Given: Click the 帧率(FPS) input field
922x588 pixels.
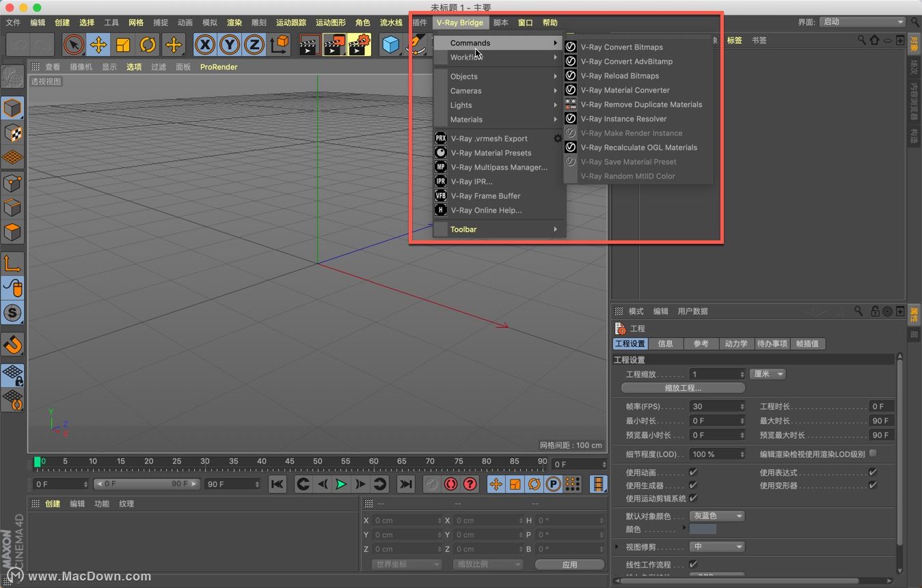Looking at the screenshot, I should pyautogui.click(x=717, y=406).
